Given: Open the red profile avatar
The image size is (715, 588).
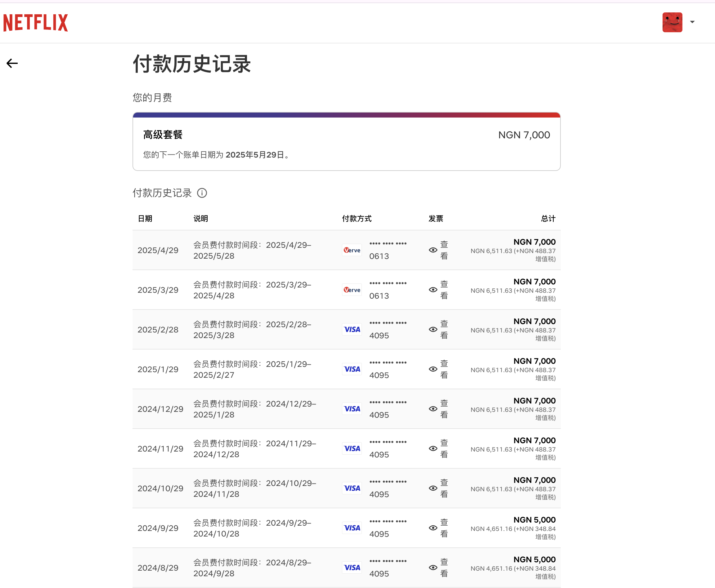Looking at the screenshot, I should point(672,22).
